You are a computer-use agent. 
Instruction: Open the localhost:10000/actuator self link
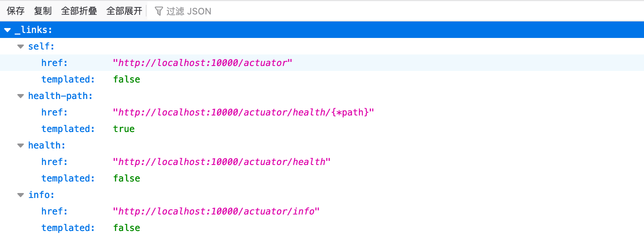click(x=202, y=63)
